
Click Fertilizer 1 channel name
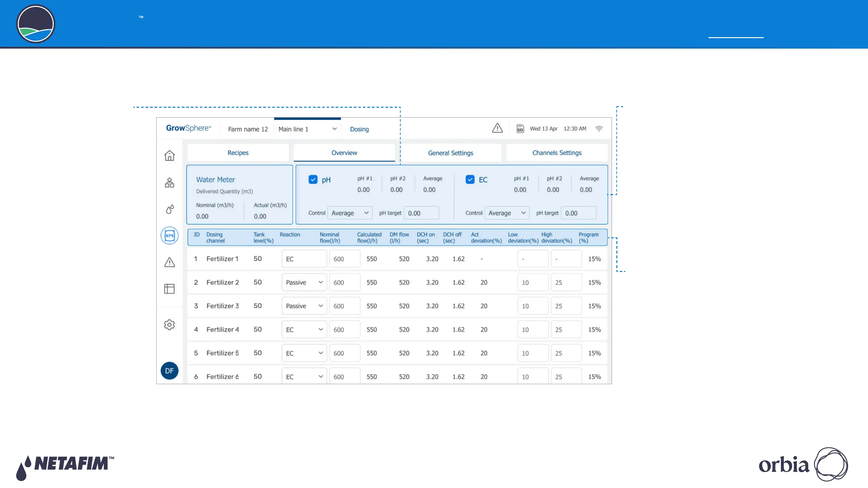[x=222, y=259]
